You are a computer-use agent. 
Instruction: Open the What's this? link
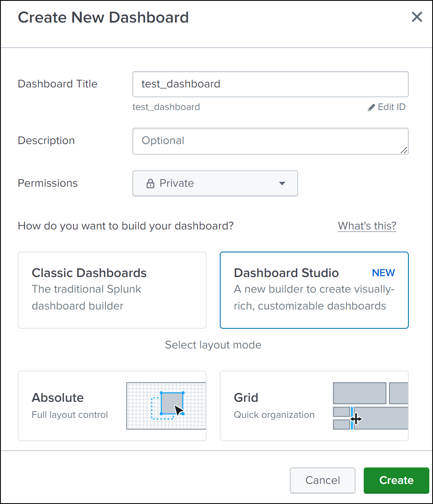click(367, 226)
